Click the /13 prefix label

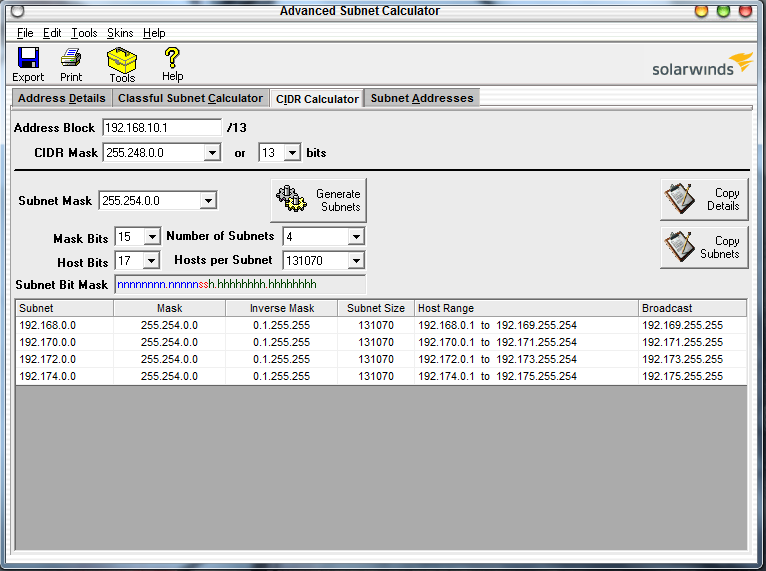[x=236, y=128]
